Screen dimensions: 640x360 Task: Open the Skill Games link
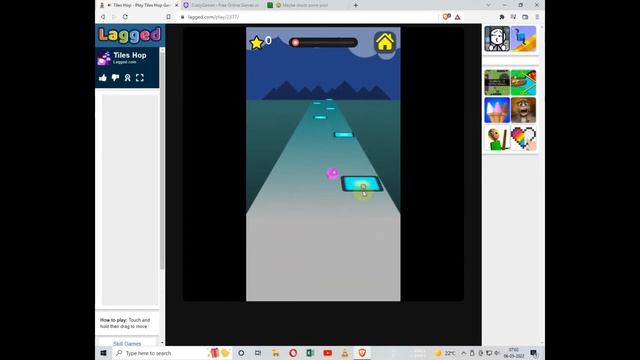(x=127, y=344)
